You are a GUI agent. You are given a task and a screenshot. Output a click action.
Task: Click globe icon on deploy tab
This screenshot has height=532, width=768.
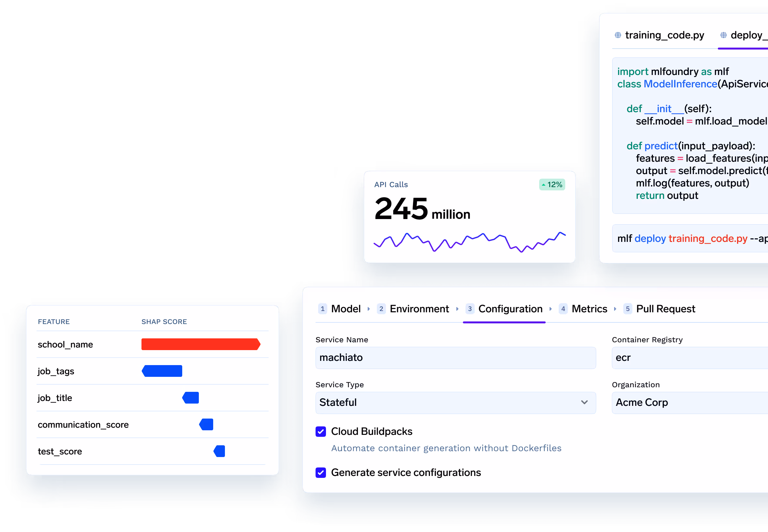[x=723, y=35]
